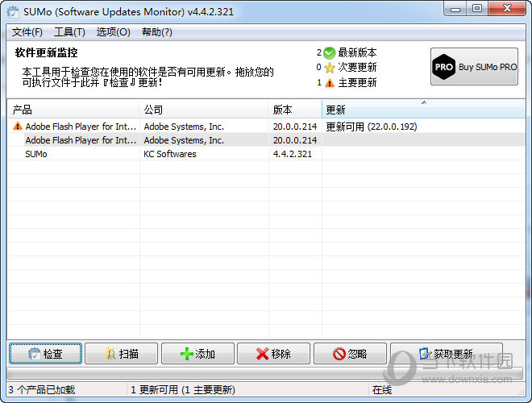Click the green plus icon on 添加

coord(187,354)
